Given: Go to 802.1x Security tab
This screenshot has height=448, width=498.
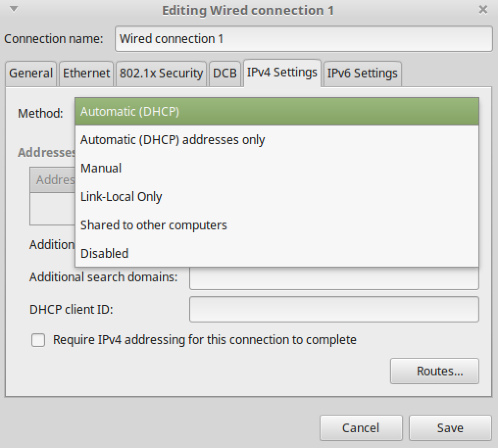Looking at the screenshot, I should pos(161,74).
